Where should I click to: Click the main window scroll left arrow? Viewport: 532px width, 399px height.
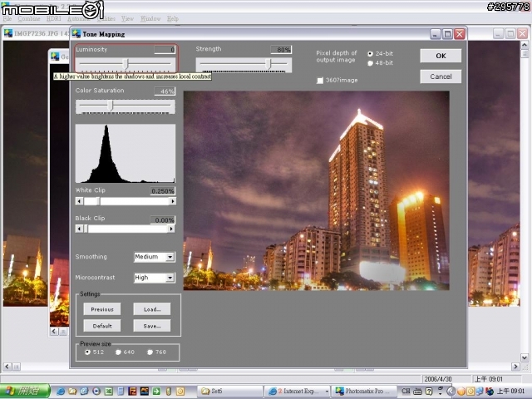pyautogui.click(x=7, y=367)
